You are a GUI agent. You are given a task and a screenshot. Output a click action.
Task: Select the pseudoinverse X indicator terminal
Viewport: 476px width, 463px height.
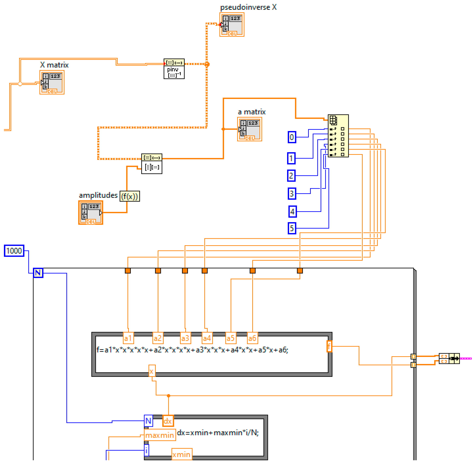click(x=232, y=25)
